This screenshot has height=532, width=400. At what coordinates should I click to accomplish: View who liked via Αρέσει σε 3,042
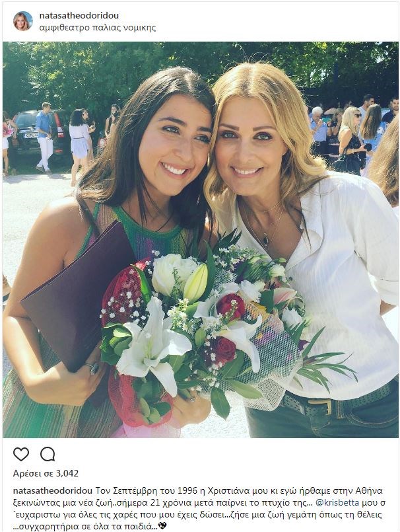click(46, 473)
